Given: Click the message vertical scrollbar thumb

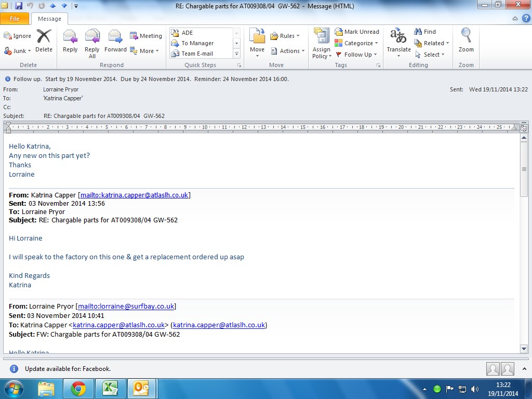Looking at the screenshot, I should pyautogui.click(x=524, y=169).
